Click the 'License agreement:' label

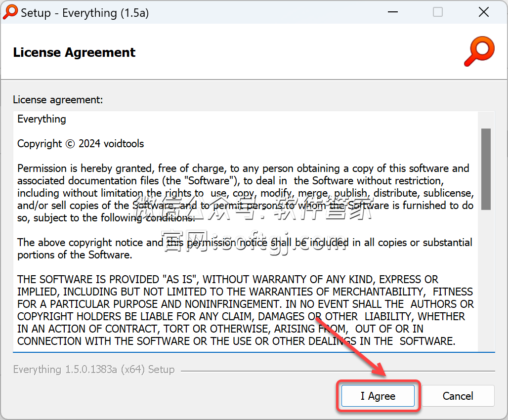pyautogui.click(x=58, y=100)
